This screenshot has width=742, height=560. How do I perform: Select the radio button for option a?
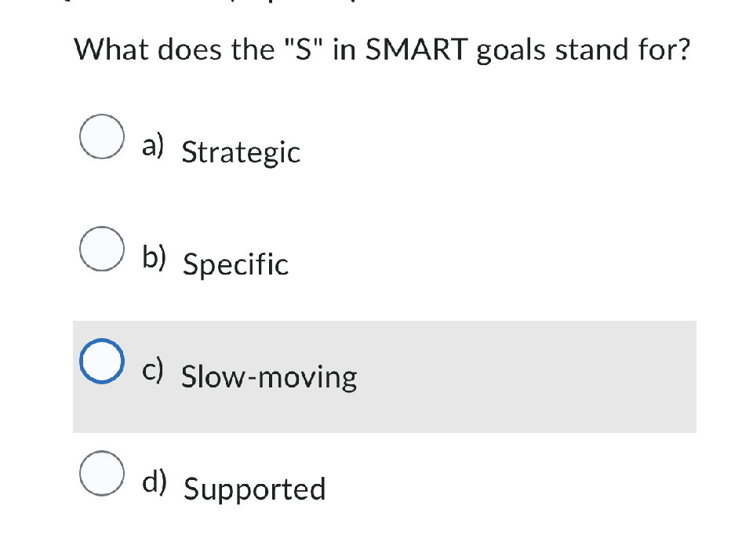point(100,137)
